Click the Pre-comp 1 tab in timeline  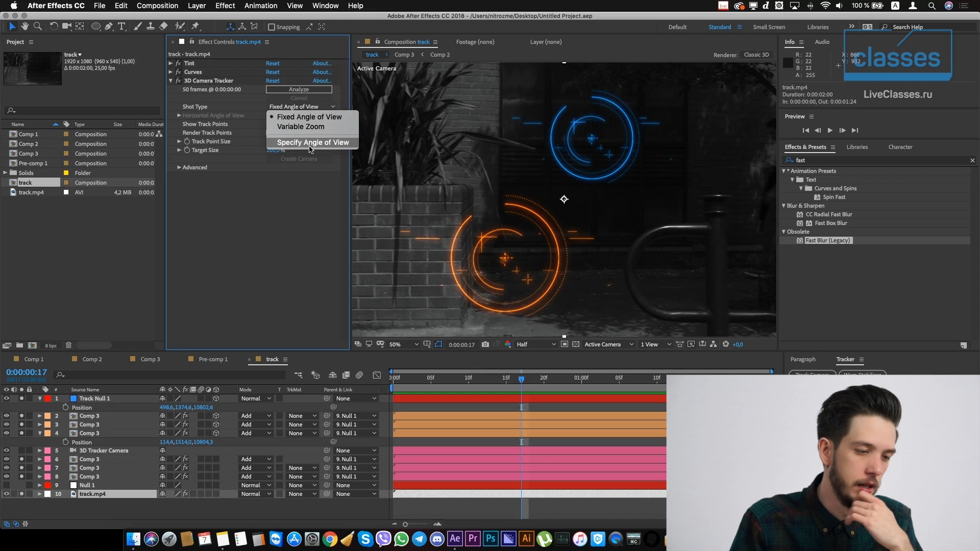coord(213,359)
